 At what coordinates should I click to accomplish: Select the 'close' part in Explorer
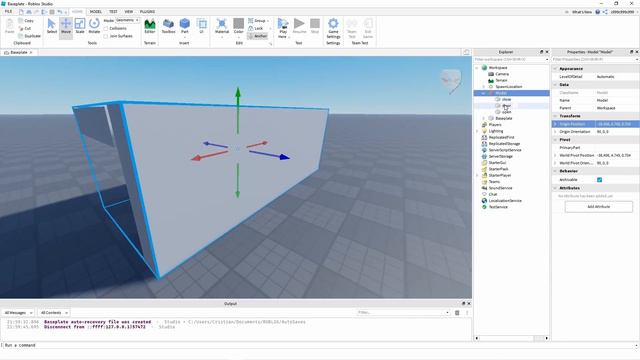click(506, 100)
